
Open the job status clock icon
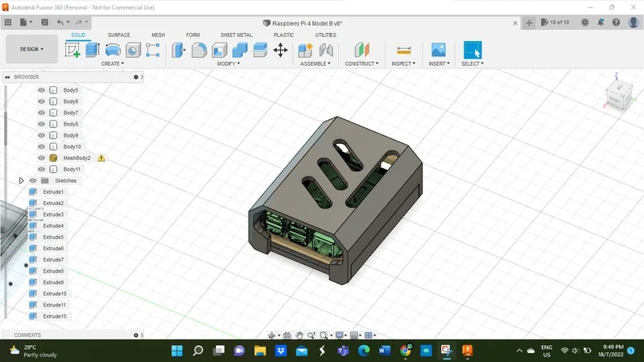(585, 23)
